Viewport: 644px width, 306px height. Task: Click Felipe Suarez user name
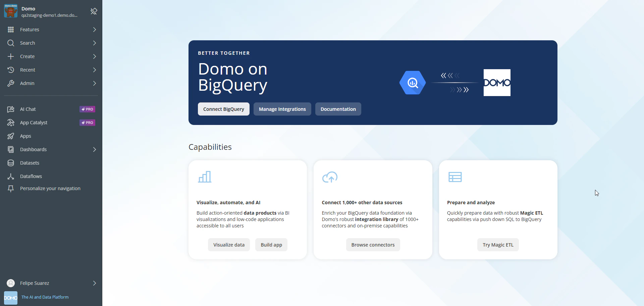[x=35, y=283]
